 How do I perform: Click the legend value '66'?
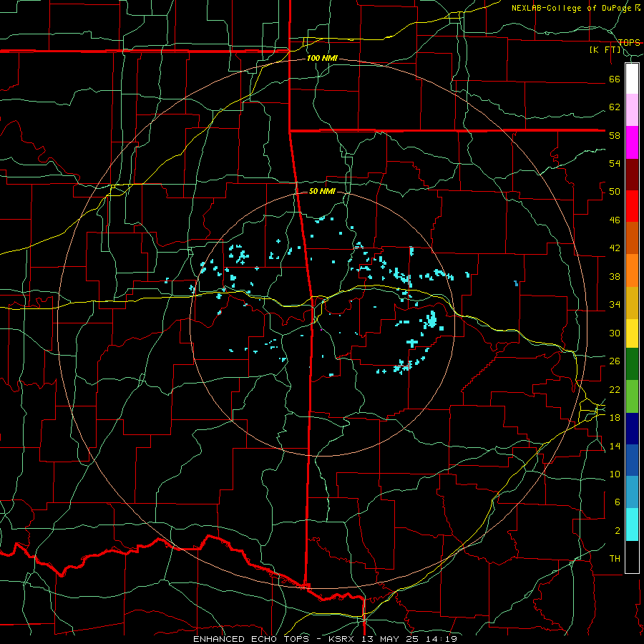[x=615, y=79]
